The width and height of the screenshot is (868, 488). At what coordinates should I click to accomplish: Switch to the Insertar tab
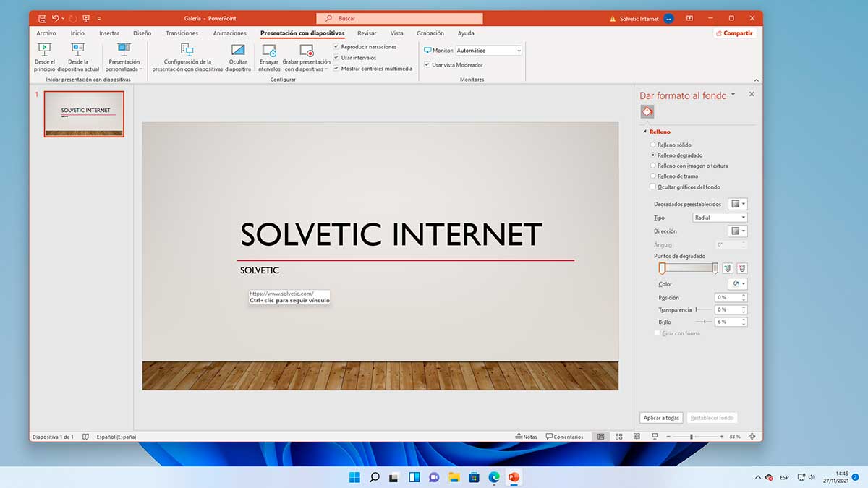[x=109, y=33]
